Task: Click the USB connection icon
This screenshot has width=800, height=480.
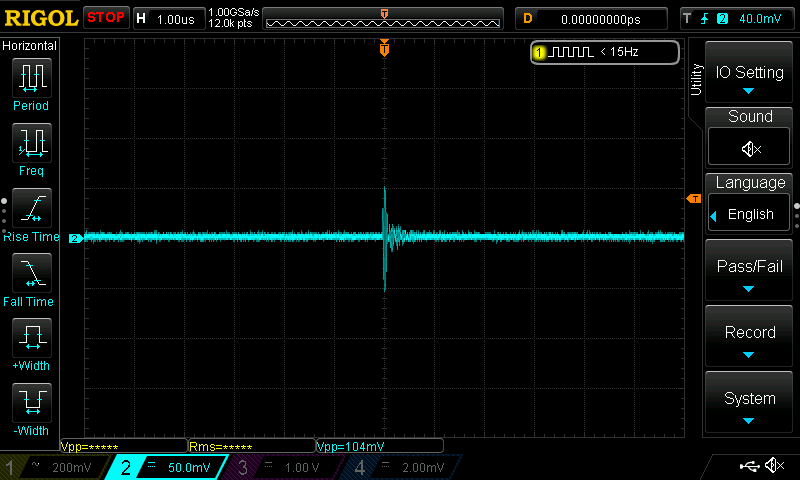Action: click(x=749, y=466)
